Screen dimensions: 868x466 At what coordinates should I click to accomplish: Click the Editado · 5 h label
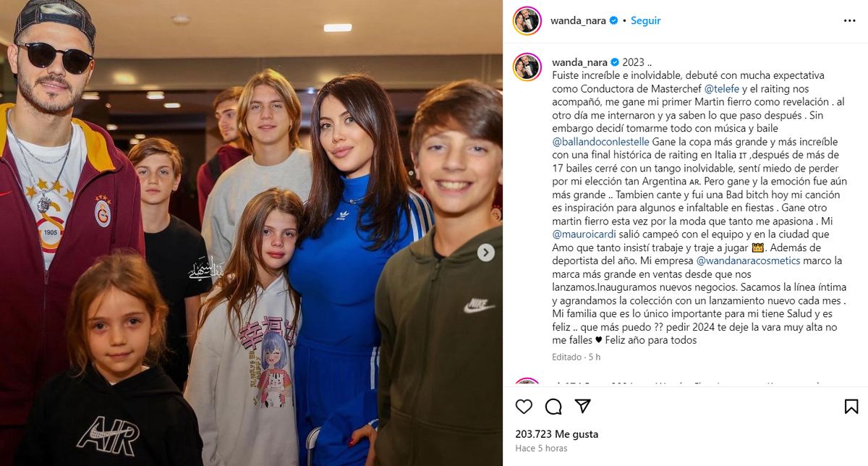pyautogui.click(x=576, y=357)
